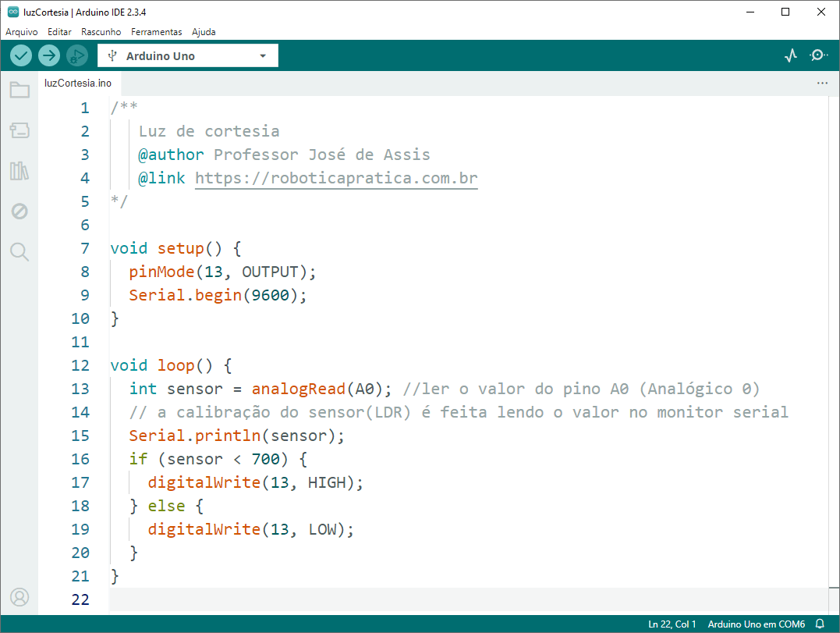840x633 pixels.
Task: Click the Verify sketch checkmark button
Action: click(x=21, y=55)
